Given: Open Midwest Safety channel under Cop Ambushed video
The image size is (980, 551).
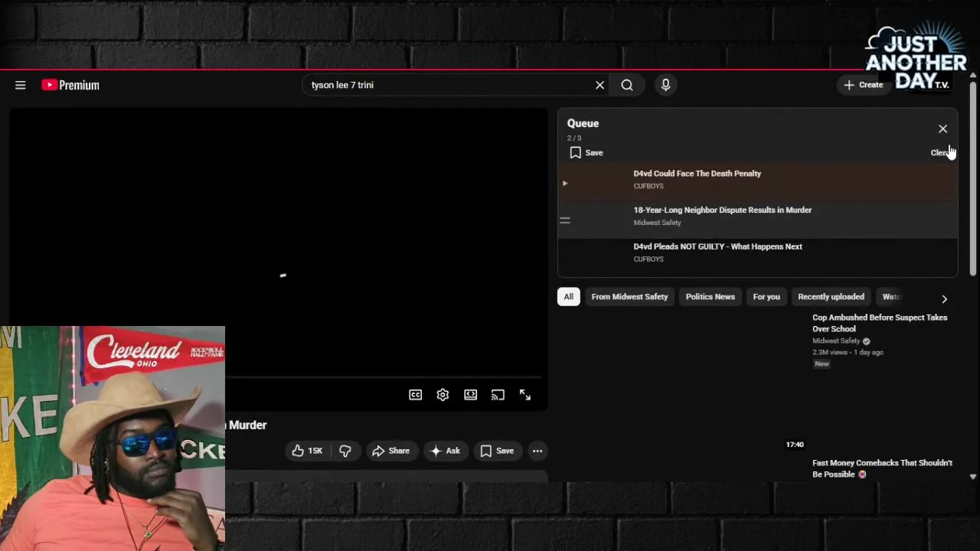Looking at the screenshot, I should coord(836,341).
